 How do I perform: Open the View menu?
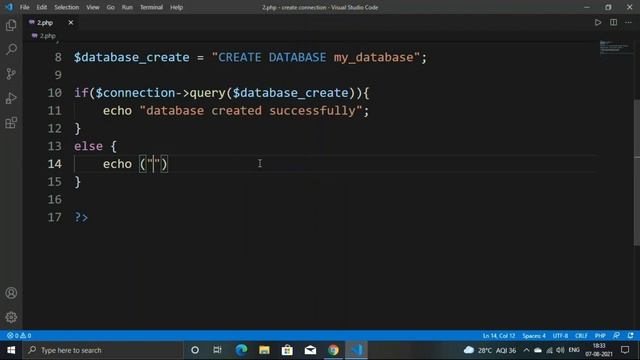93,7
